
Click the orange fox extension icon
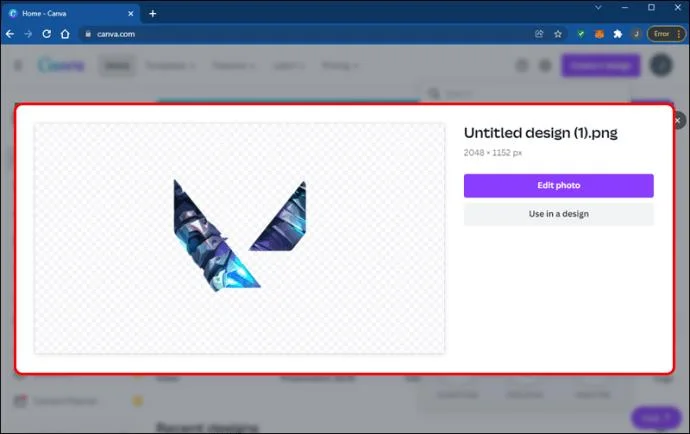599,34
